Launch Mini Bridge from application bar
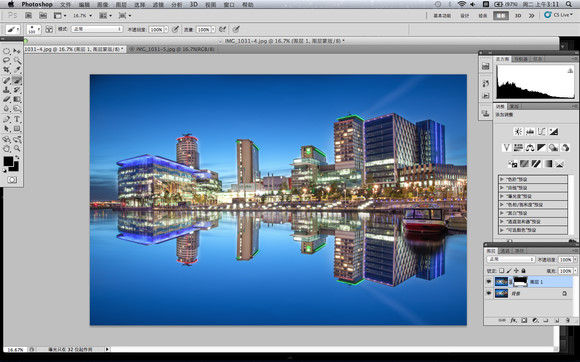This screenshot has width=580, height=362. coord(43,16)
